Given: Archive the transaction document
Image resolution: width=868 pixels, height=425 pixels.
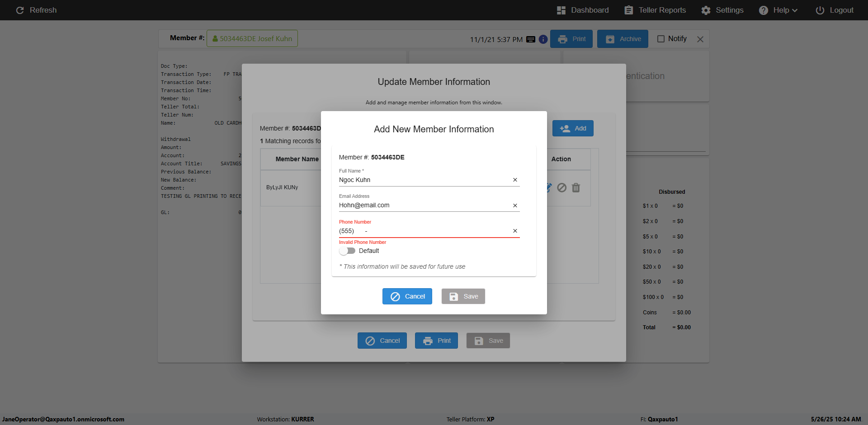Looking at the screenshot, I should pos(623,39).
